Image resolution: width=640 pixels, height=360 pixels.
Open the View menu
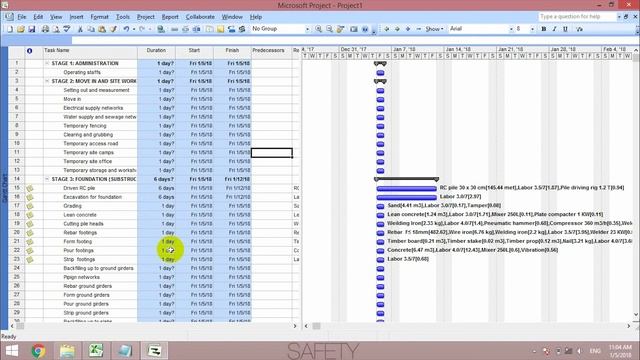(56, 17)
